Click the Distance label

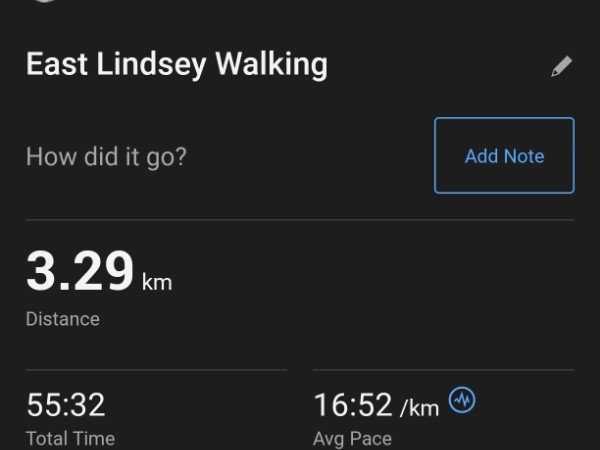pyautogui.click(x=63, y=319)
